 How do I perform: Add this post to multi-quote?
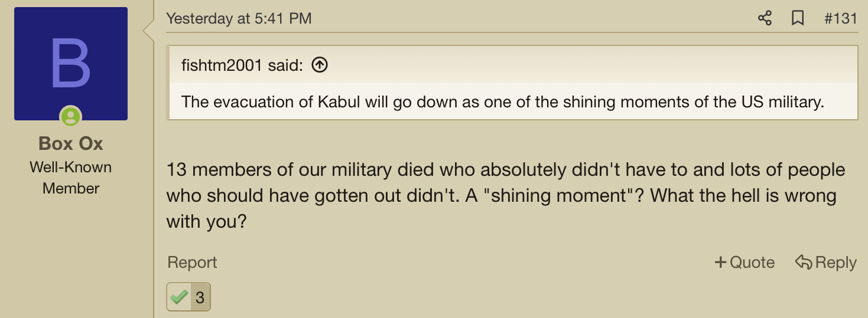[x=745, y=263]
